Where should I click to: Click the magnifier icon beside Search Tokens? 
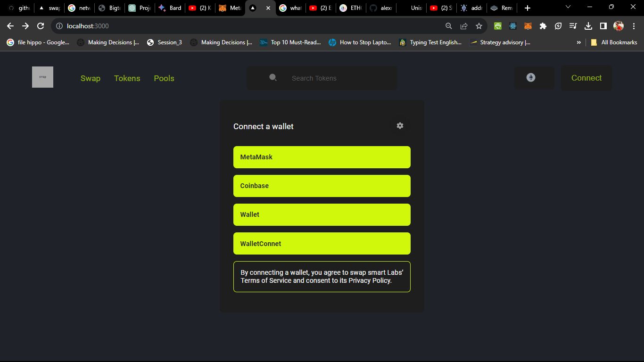[x=273, y=78]
